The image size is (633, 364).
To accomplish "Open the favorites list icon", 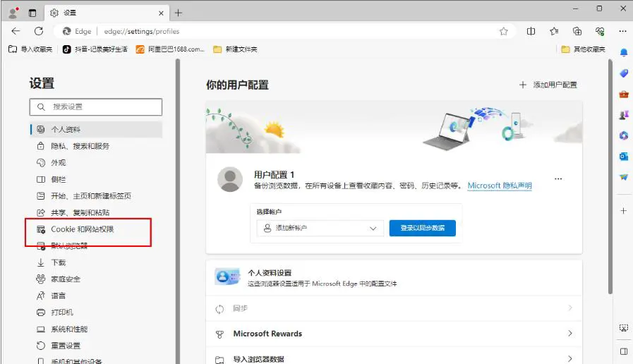I will 554,31.
